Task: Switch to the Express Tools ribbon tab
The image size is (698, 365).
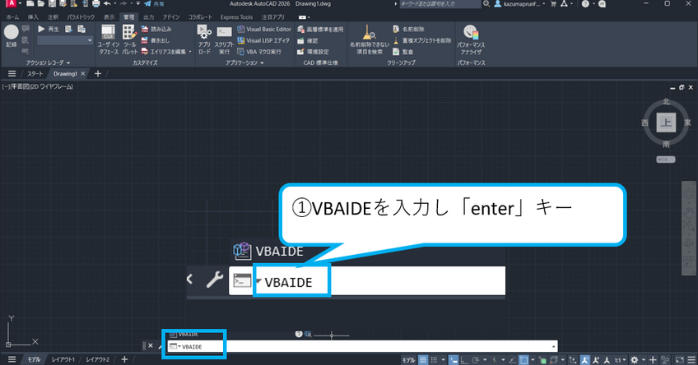Action: point(236,17)
